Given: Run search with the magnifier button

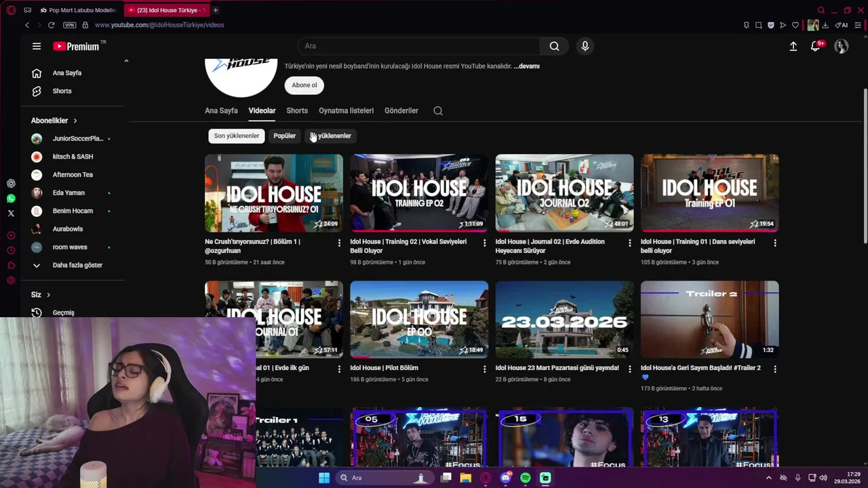Looking at the screenshot, I should (x=554, y=46).
